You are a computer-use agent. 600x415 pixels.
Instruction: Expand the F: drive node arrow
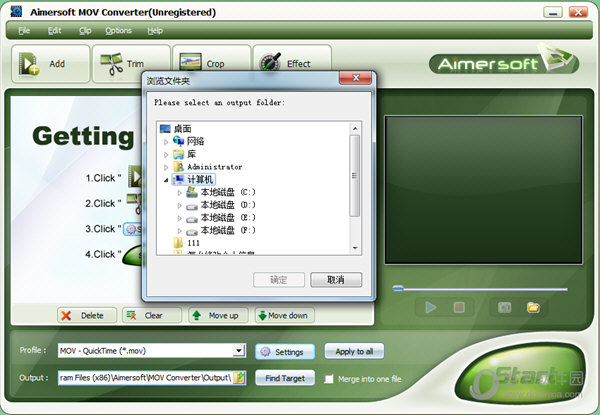(x=179, y=231)
